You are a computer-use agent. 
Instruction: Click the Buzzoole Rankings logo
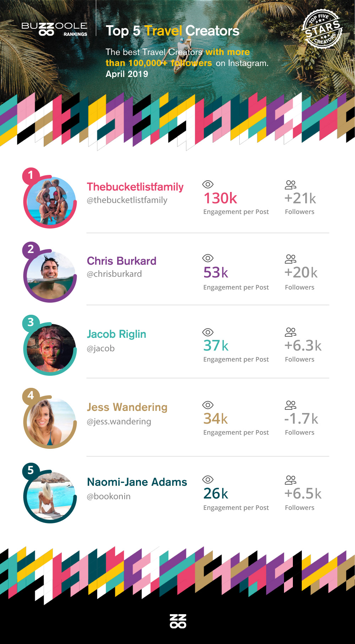point(54,29)
